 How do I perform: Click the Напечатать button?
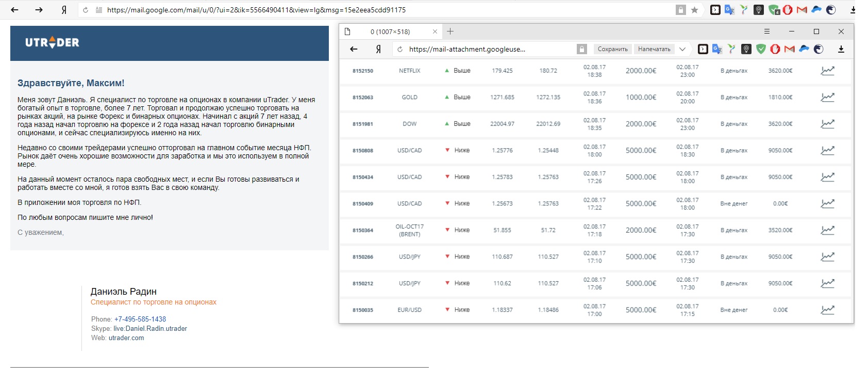[x=654, y=49]
